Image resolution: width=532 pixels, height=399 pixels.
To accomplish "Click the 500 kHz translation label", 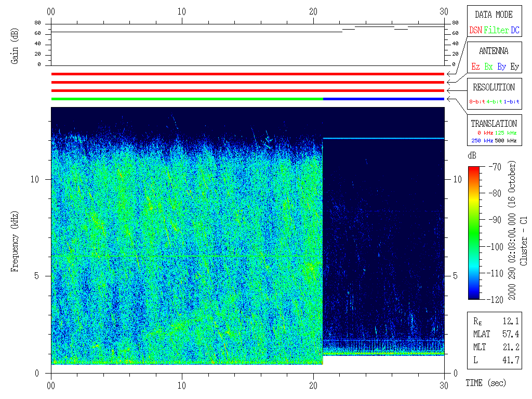I will click(x=506, y=141).
